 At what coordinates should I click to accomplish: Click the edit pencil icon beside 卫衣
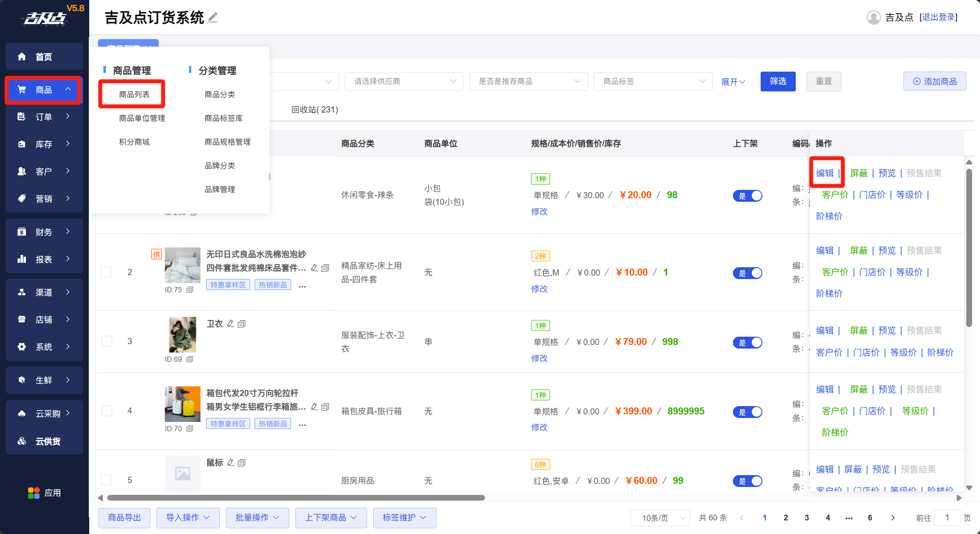click(x=231, y=324)
